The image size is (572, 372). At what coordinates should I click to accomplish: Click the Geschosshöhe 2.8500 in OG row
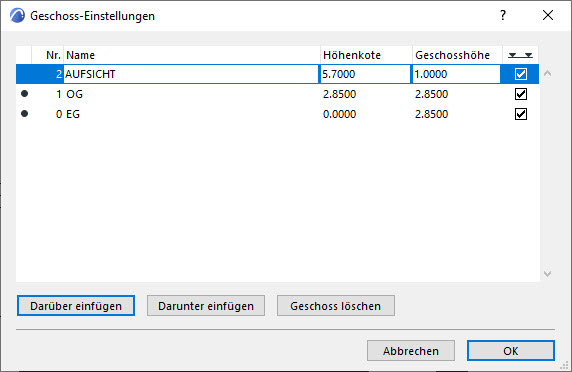coord(431,94)
